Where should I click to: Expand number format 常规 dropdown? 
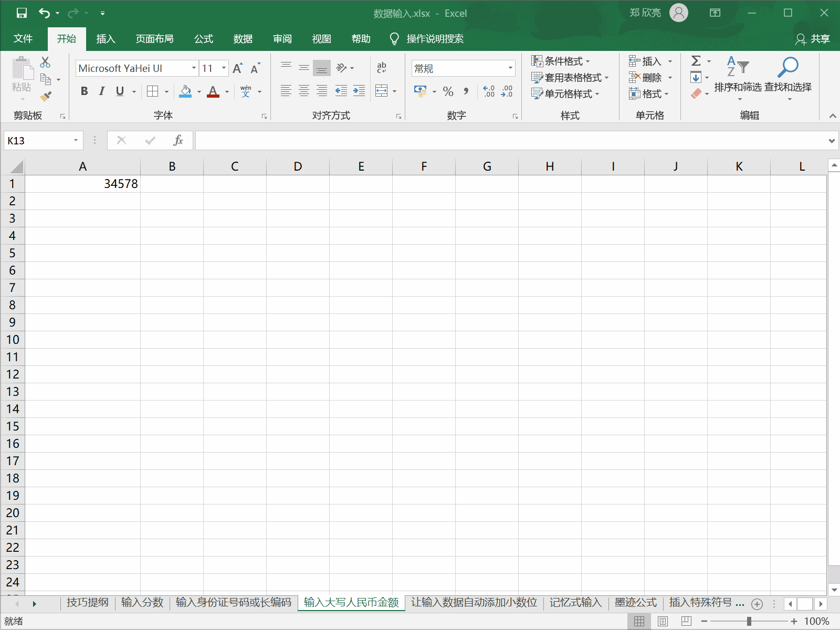point(510,68)
